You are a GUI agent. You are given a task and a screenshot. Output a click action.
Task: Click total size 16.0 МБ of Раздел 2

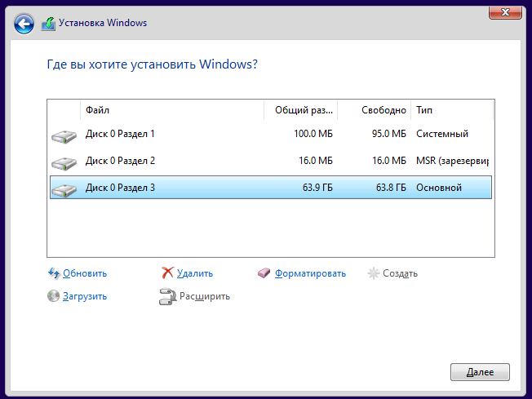click(316, 161)
